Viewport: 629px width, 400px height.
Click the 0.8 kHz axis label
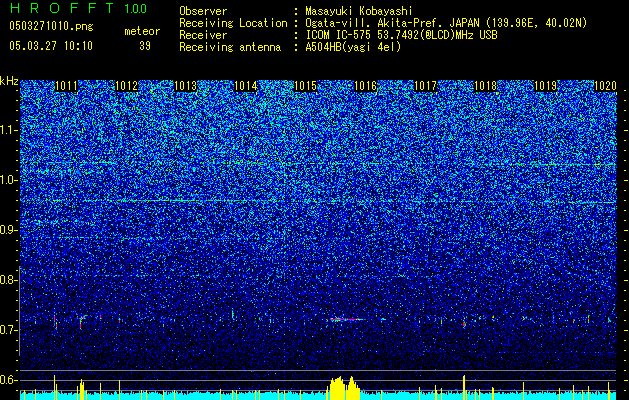click(8, 280)
